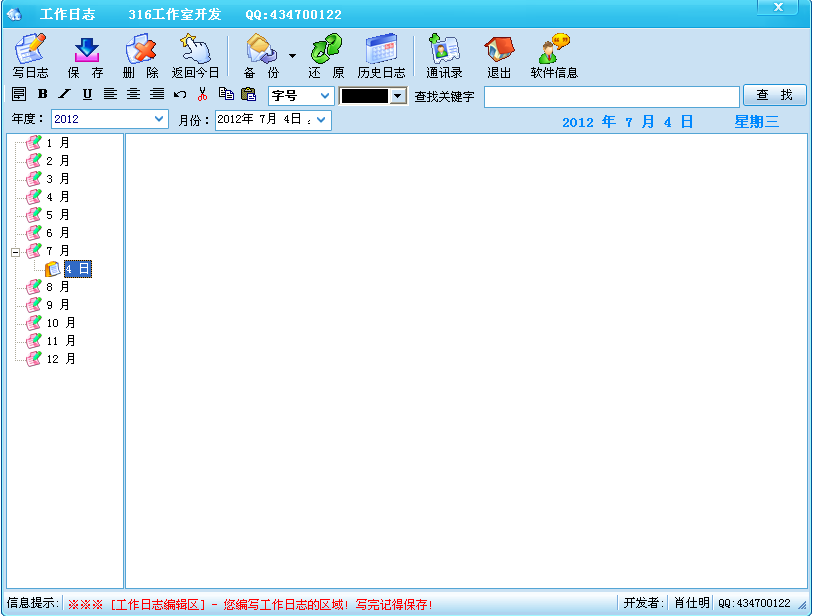Viewport: 813px width, 616px height.
Task: Click the 写日志 write-log icon
Action: (30, 56)
